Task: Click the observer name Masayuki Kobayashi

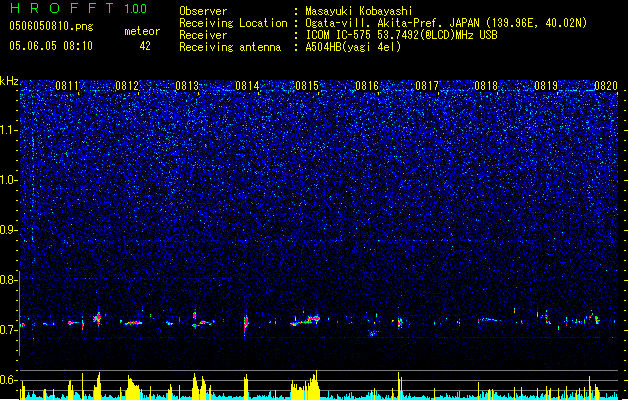Action: pos(359,11)
